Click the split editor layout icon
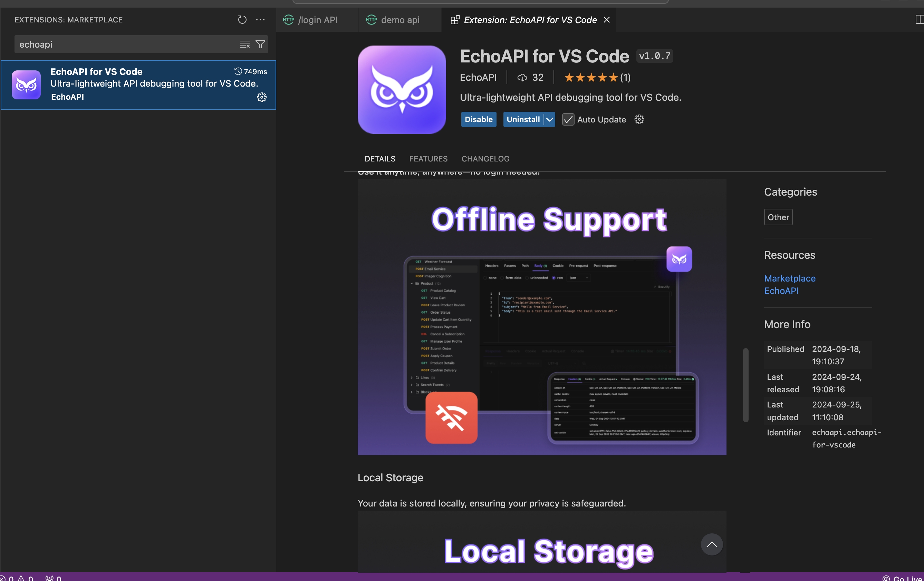 click(x=920, y=20)
